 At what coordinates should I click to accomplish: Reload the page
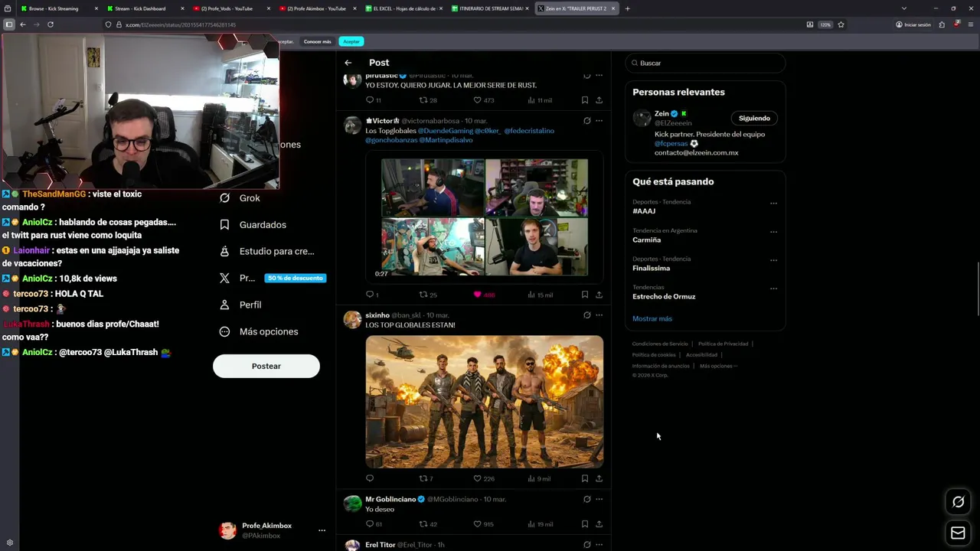[x=51, y=24]
